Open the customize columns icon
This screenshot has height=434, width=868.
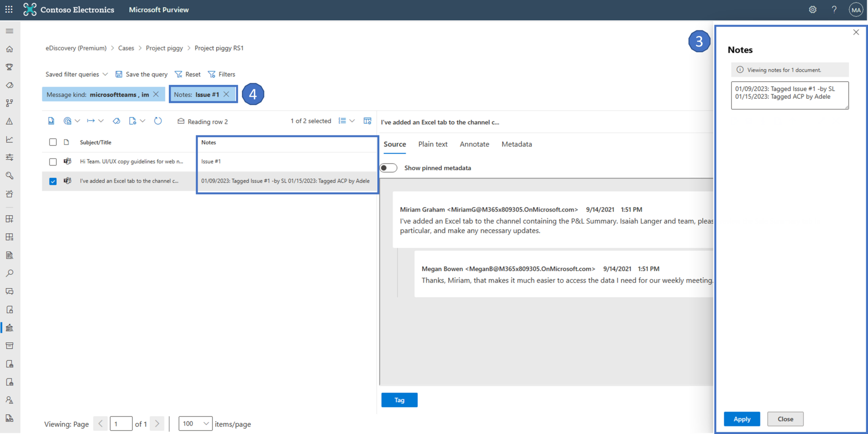tap(367, 121)
